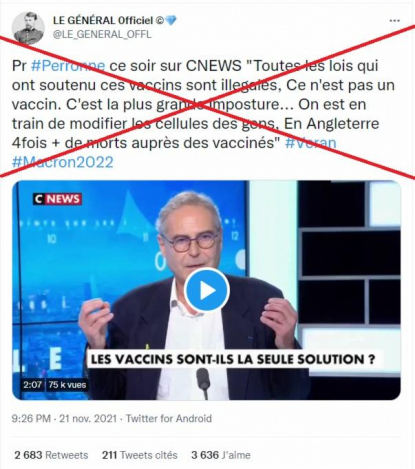415x469 pixels.
Task: Click the 2:07 video duration badge
Action: (32, 385)
